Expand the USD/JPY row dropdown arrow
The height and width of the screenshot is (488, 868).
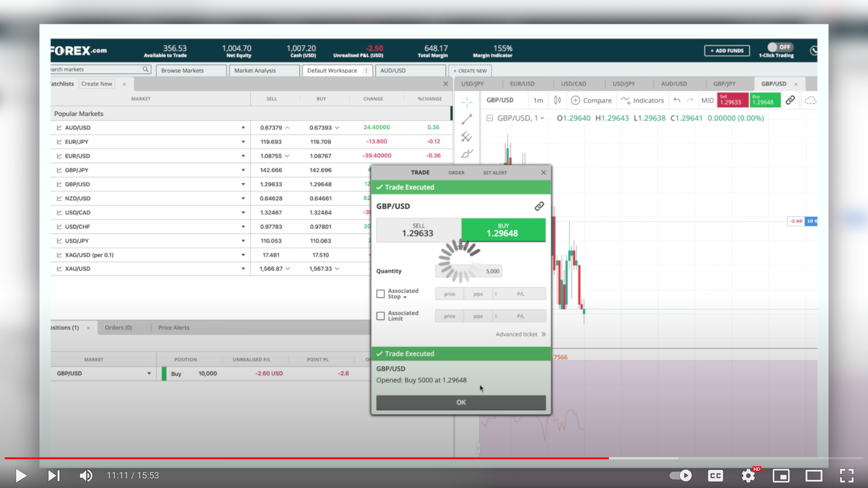[x=243, y=241]
